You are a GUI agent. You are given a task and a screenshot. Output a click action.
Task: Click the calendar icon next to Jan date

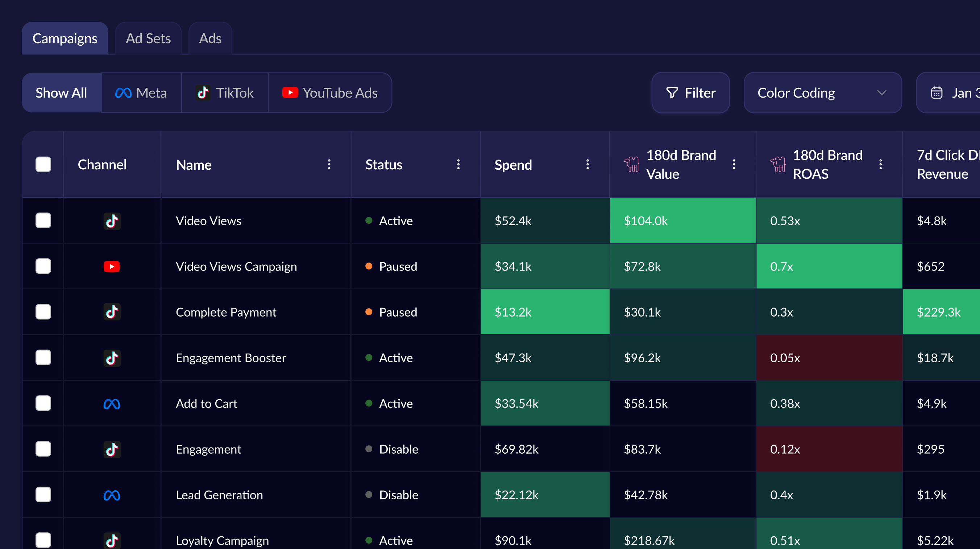[x=936, y=93]
